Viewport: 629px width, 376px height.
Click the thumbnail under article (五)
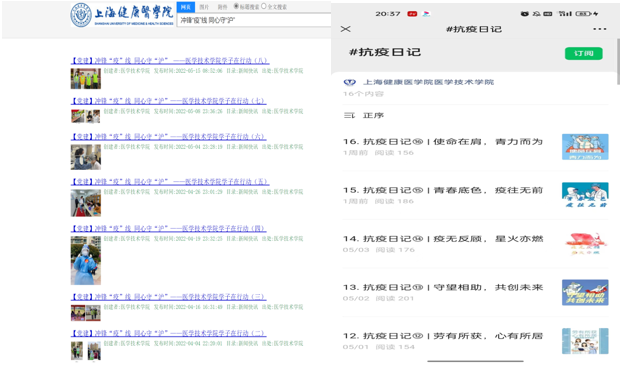tap(86, 203)
